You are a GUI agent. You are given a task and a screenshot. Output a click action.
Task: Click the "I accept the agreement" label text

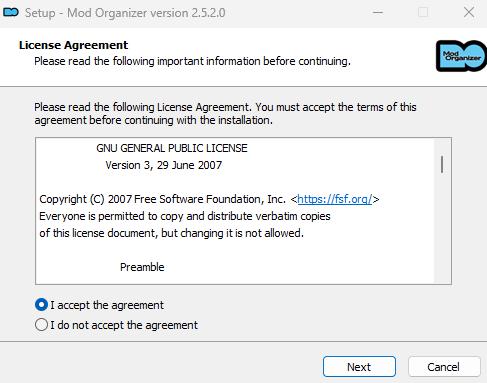tap(107, 305)
